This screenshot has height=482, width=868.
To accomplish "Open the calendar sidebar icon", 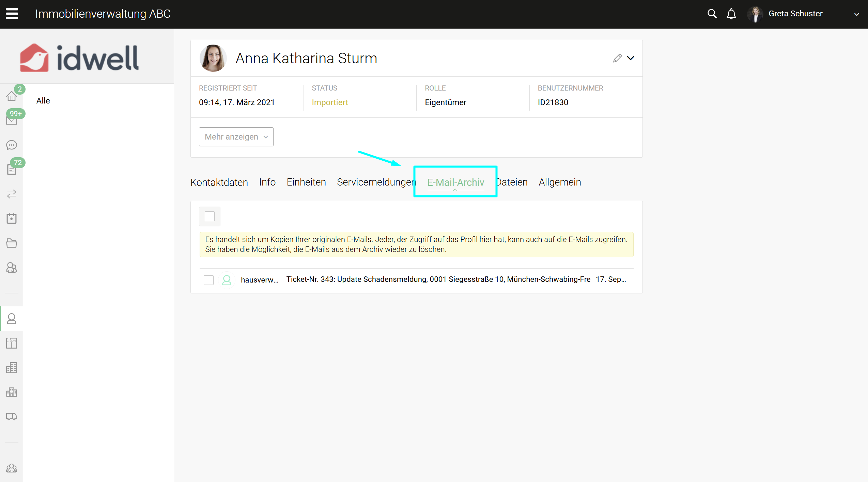I will 12,219.
